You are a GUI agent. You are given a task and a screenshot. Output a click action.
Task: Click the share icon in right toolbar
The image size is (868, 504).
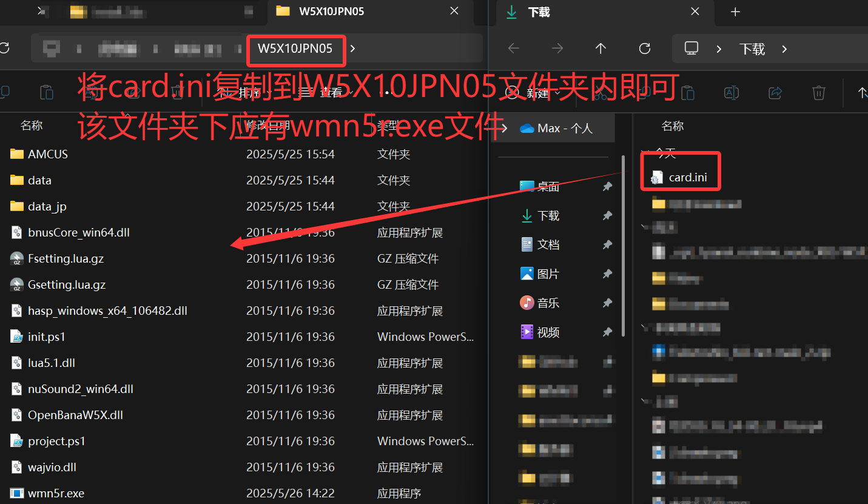[775, 92]
